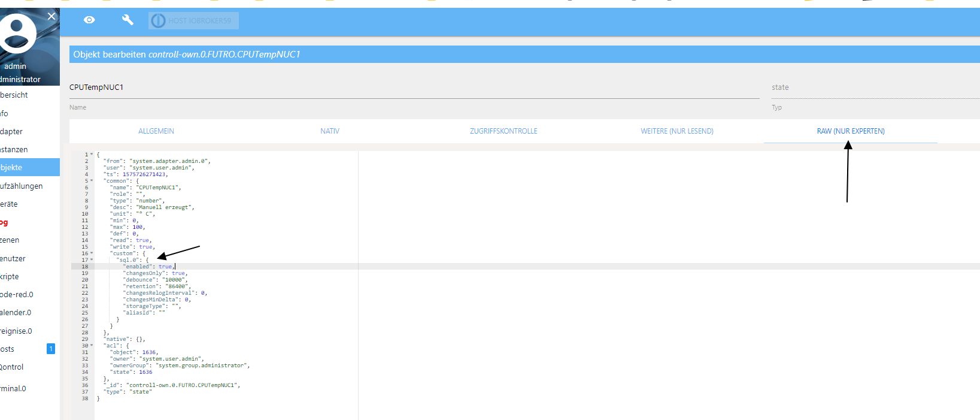Click the "max": 100 line
Viewport: 980px width, 420px height.
point(128,227)
